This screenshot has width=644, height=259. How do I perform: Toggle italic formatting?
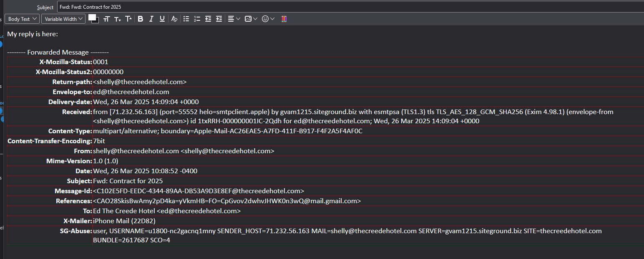[151, 19]
